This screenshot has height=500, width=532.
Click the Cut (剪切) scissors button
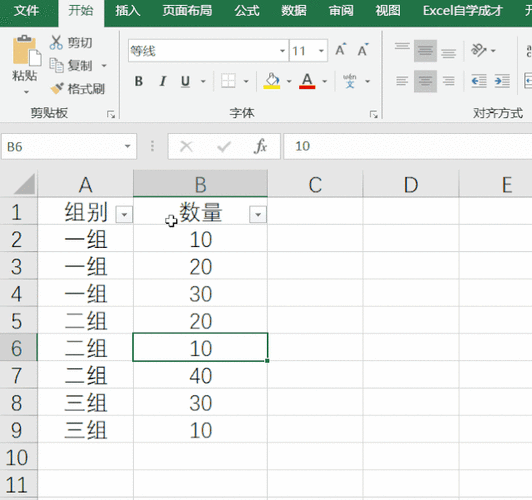(x=71, y=43)
